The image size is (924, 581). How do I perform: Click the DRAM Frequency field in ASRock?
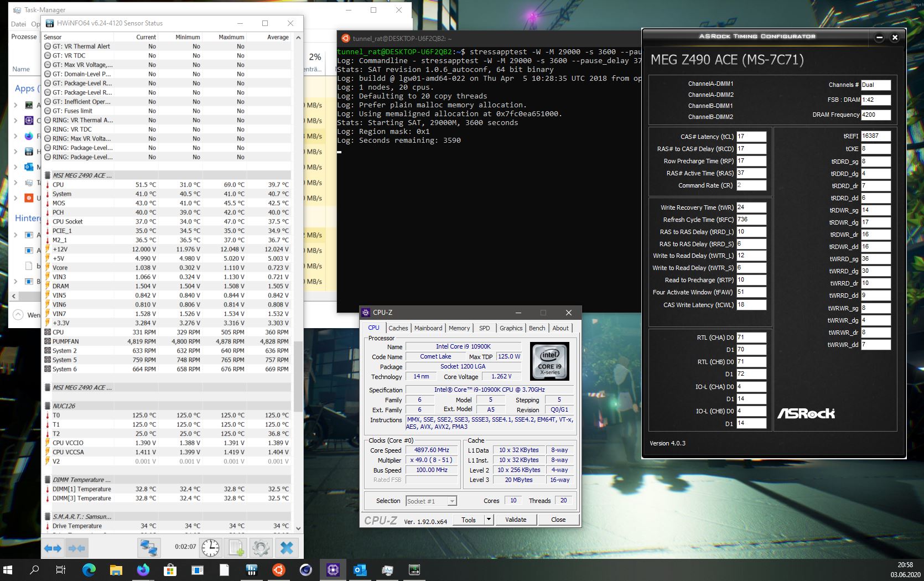click(876, 115)
